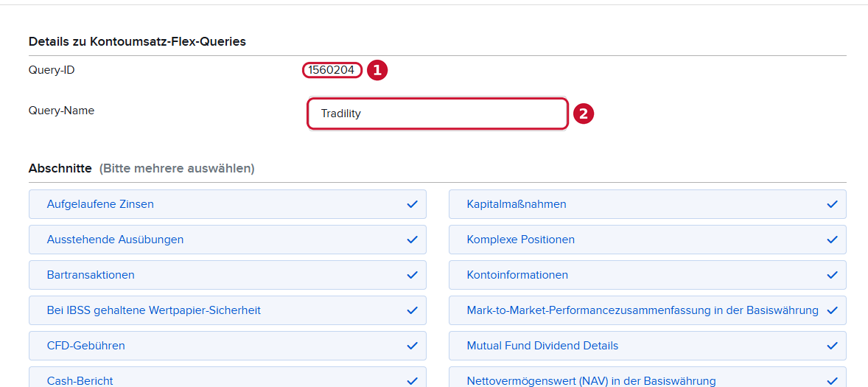This screenshot has height=387, width=868.
Task: Deselect the Bartransaktionen section
Action: tap(228, 275)
